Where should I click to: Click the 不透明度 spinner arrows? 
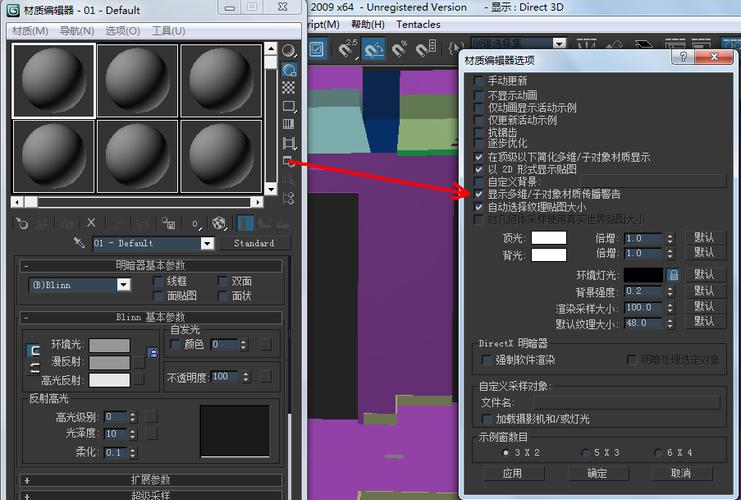[245, 377]
